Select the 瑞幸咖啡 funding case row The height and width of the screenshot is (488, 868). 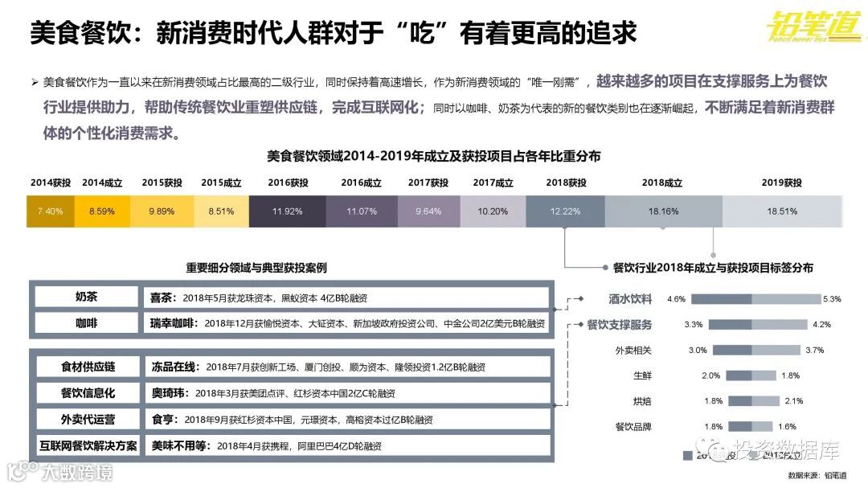point(346,323)
